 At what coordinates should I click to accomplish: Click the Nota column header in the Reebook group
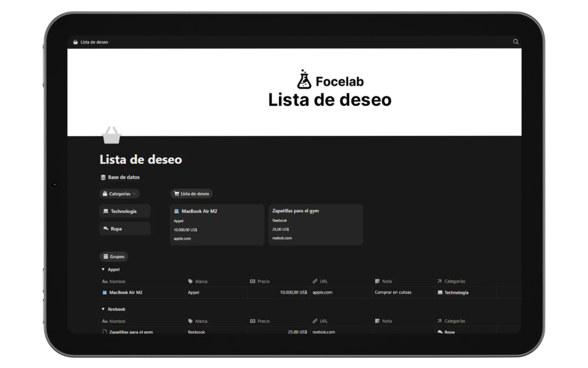383,321
